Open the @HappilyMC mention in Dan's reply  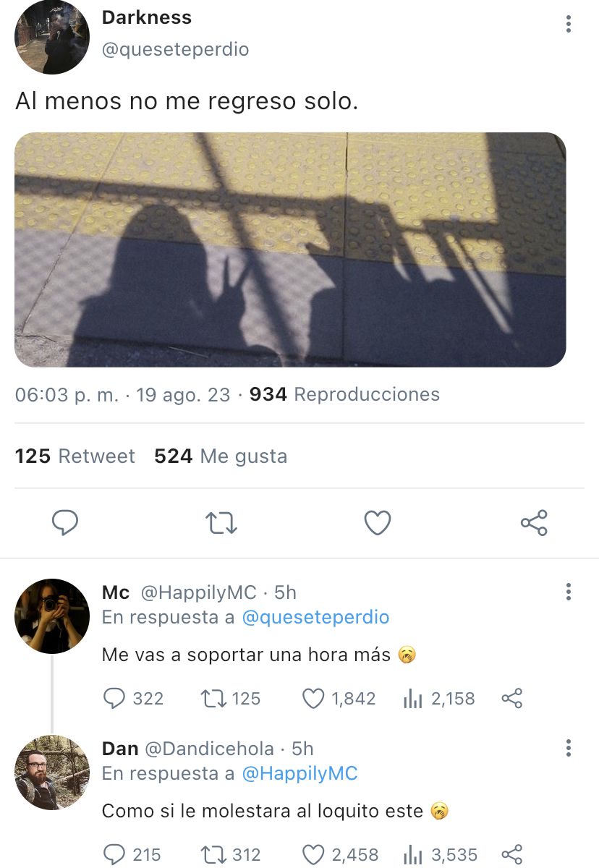(x=299, y=773)
